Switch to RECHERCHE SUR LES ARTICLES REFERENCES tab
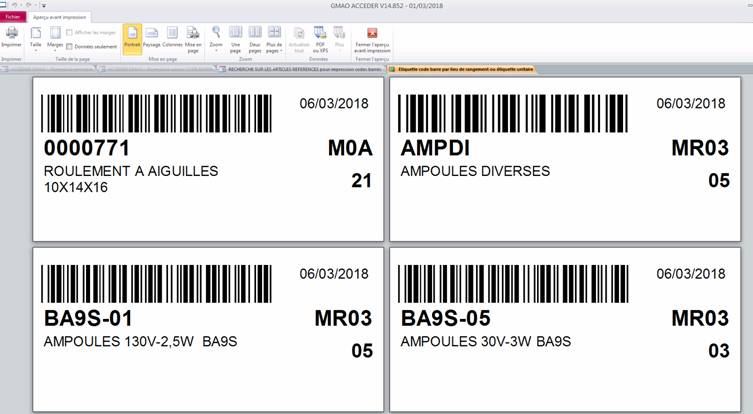This screenshot has width=753, height=414. [x=301, y=69]
